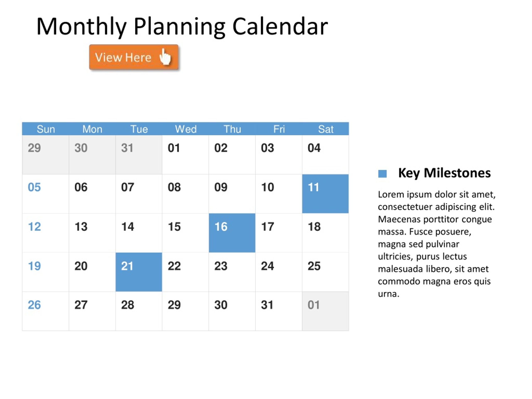
Task: Click the Sat column header
Action: 326,129
